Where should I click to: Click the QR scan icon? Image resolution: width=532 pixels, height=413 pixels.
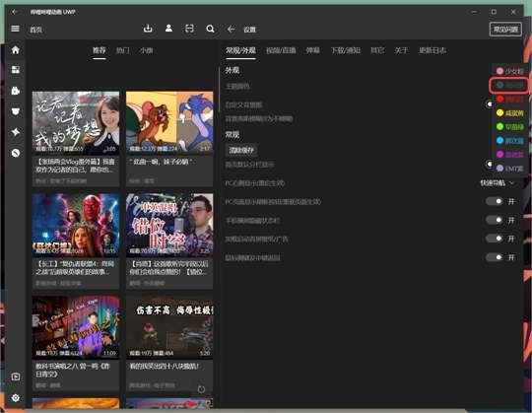click(x=189, y=29)
